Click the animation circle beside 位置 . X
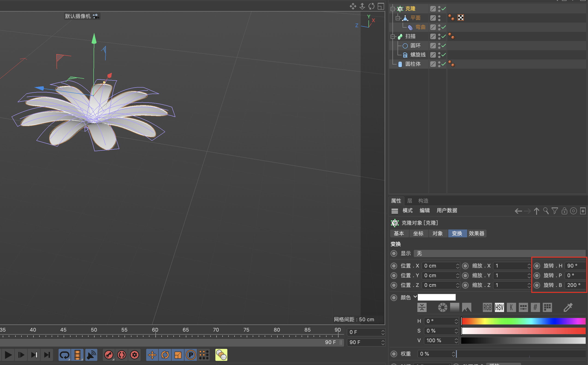This screenshot has height=365, width=588. 394,266
